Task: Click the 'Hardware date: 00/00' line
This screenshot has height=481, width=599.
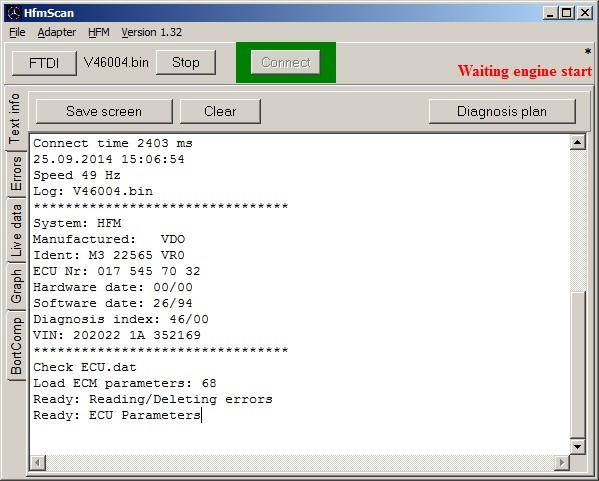Action: [x=113, y=288]
